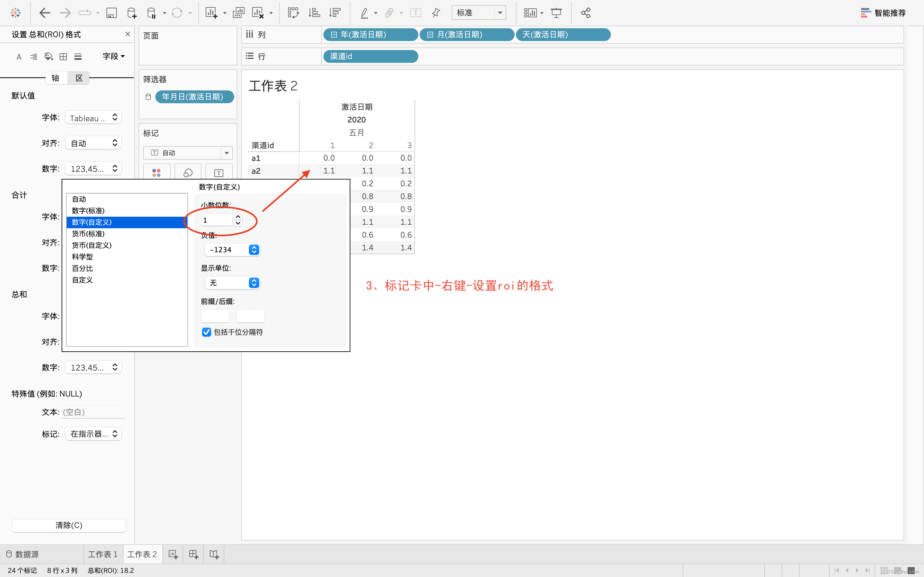Click the save workbook icon
924x577 pixels.
pos(111,13)
